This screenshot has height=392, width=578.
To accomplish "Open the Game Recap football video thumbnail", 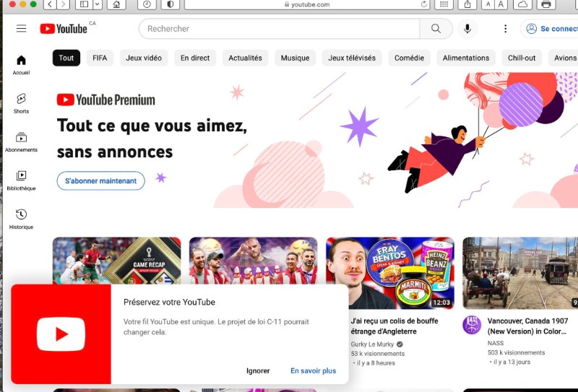I will pyautogui.click(x=117, y=261).
